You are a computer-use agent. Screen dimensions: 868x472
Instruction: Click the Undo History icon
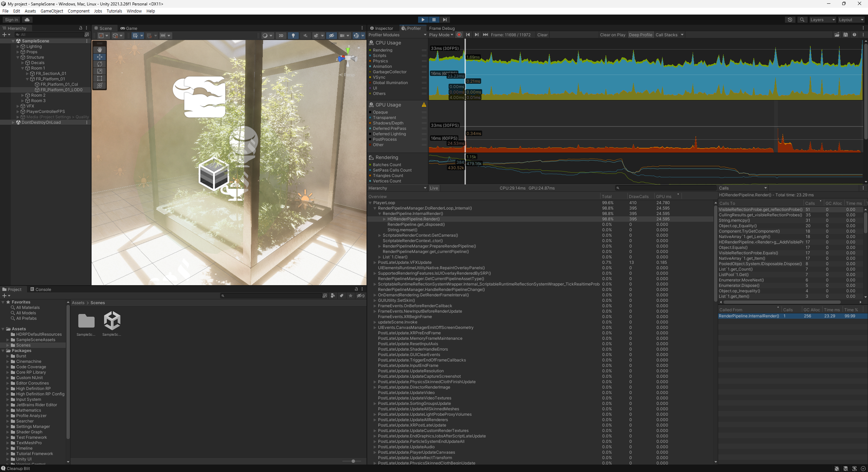coord(790,20)
